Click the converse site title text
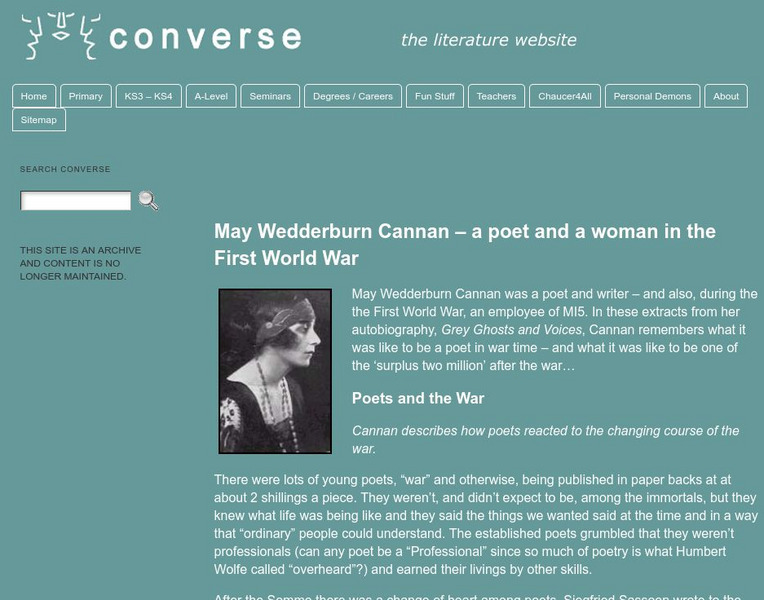Viewport: 764px width, 600px height. (205, 38)
